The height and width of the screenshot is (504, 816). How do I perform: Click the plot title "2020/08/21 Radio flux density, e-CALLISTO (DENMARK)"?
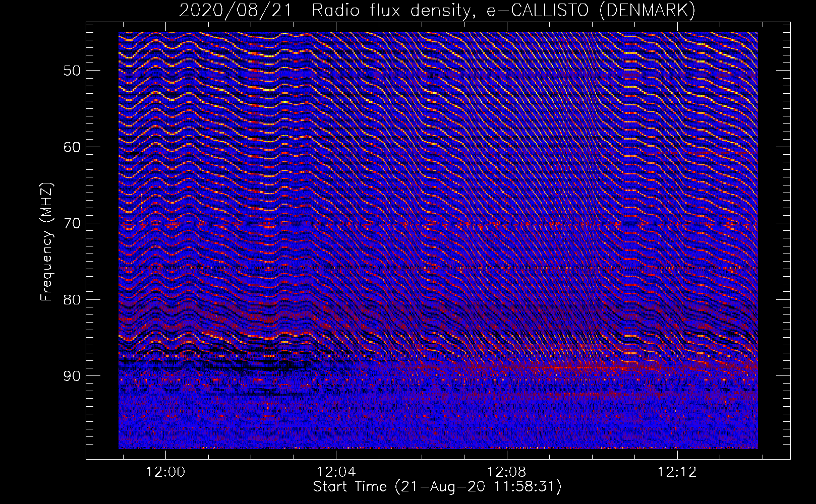coord(437,10)
